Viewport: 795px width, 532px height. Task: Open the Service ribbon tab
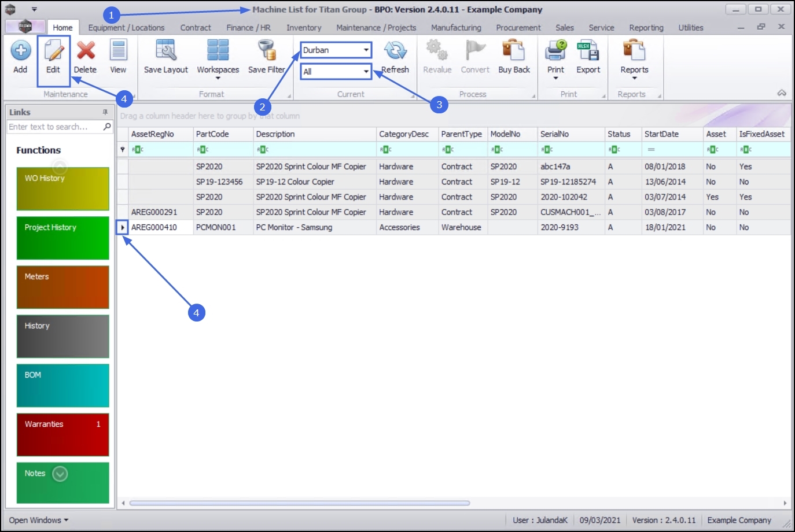602,27
